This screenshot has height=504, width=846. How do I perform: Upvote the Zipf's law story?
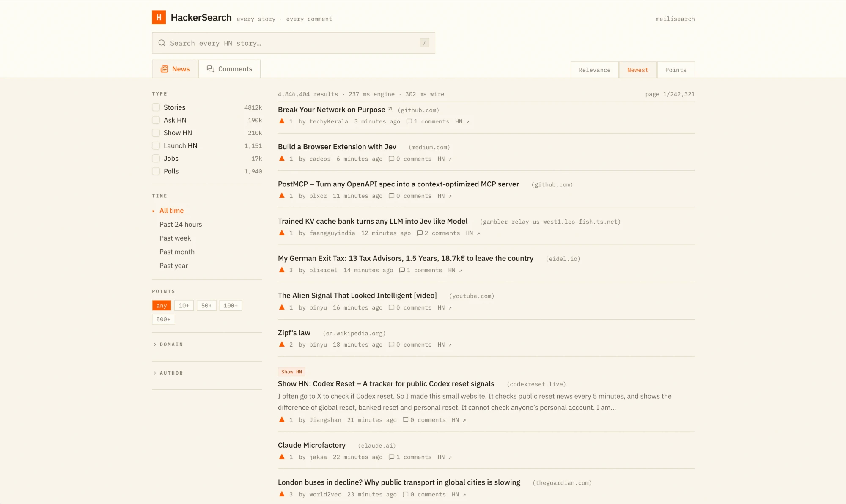click(x=282, y=345)
